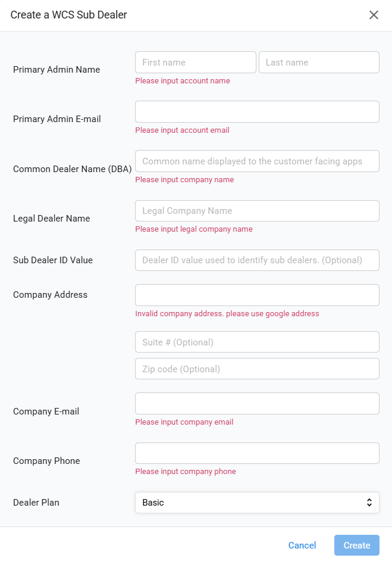
Task: Click the Suite # optional field
Action: pyautogui.click(x=257, y=342)
